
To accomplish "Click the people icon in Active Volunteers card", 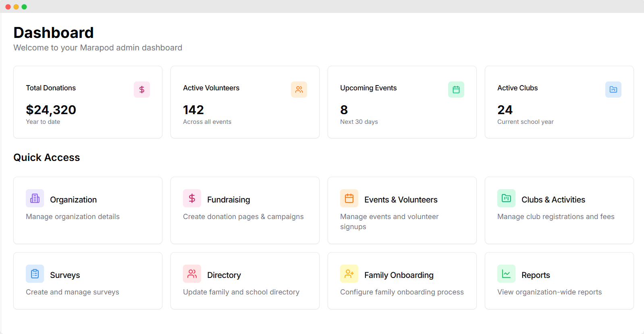I will (299, 90).
